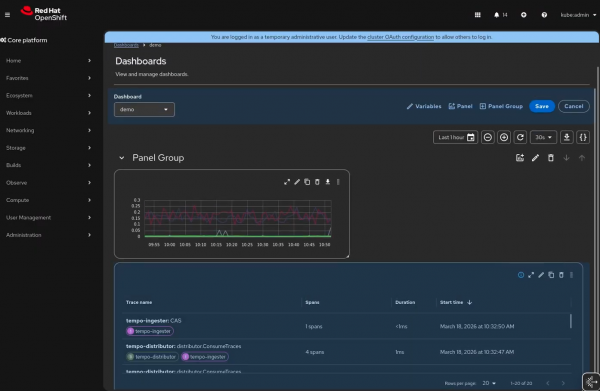Add a panel to Panel Group
Image resolution: width=600 pixels, height=391 pixels.
pyautogui.click(x=520, y=158)
